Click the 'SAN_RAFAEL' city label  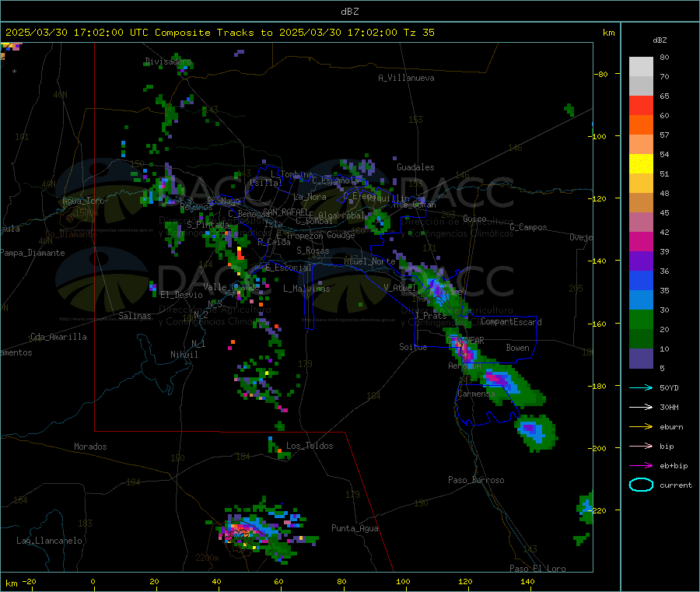coord(285,212)
